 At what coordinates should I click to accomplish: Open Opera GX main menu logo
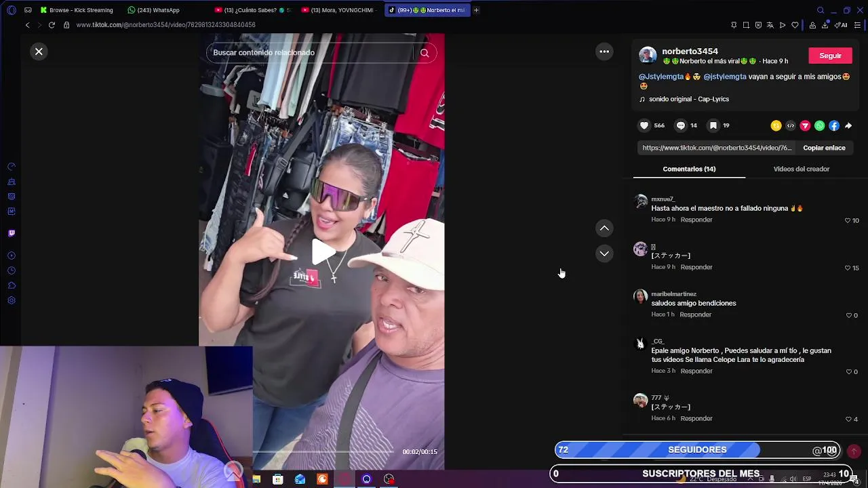tap(12, 10)
